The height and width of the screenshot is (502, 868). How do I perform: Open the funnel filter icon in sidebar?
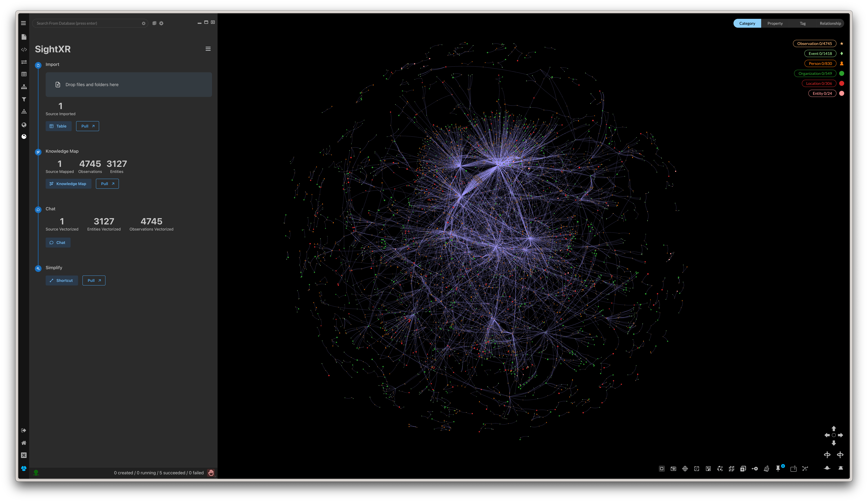pos(24,99)
